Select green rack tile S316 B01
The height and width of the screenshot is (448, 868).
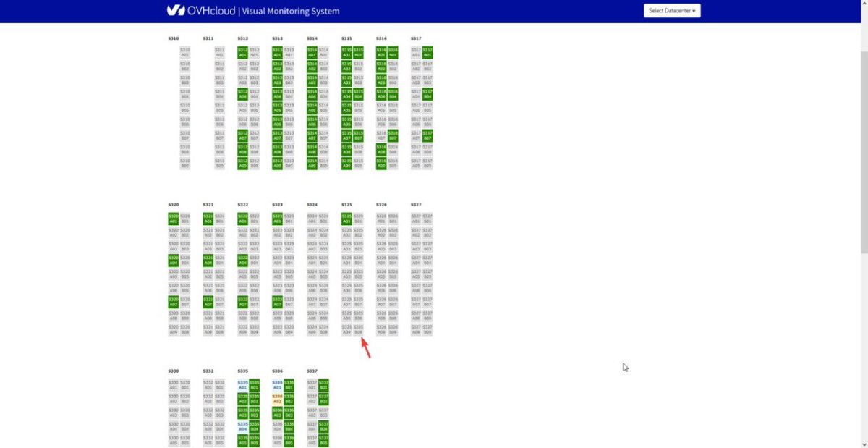tap(393, 53)
